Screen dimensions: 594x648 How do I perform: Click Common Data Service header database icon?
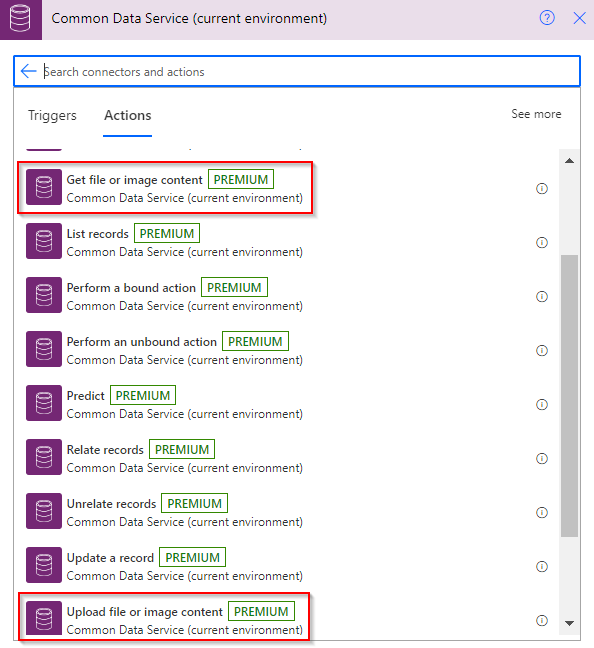(x=20, y=19)
